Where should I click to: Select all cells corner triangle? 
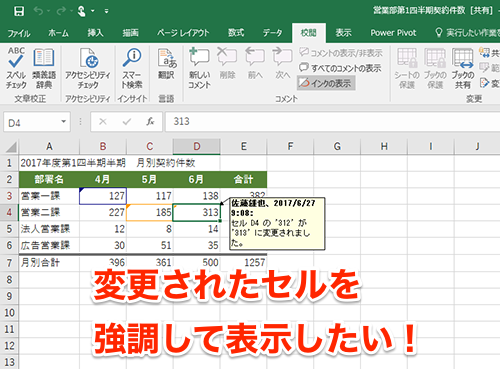tap(11, 147)
